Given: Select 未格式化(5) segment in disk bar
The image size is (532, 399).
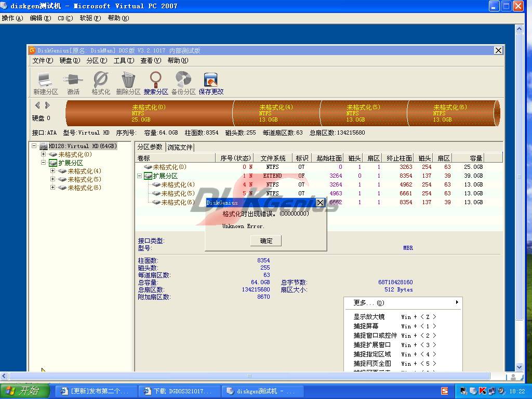Looking at the screenshot, I should [363, 113].
